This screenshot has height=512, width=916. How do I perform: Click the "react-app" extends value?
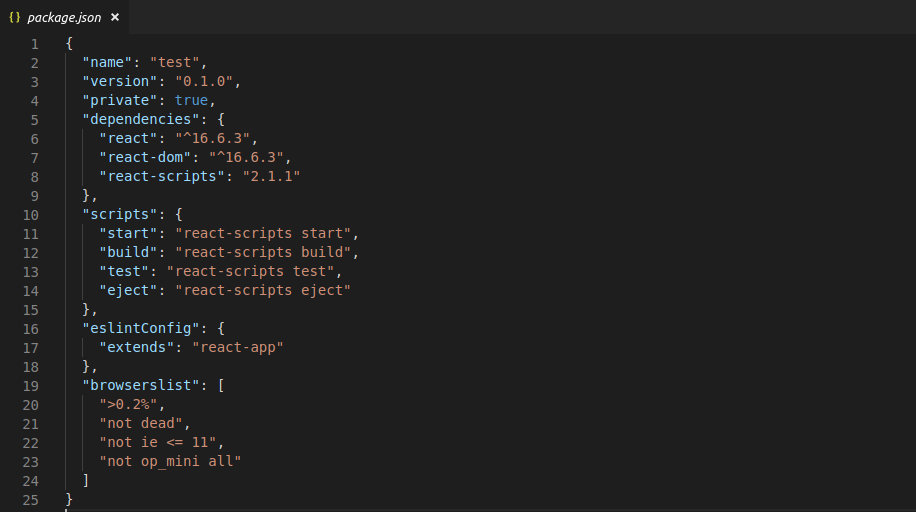[238, 347]
